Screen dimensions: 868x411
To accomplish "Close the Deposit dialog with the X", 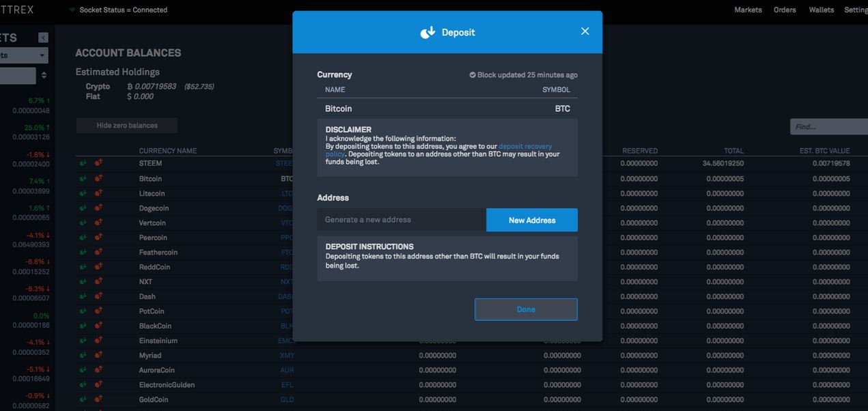I will 585,31.
